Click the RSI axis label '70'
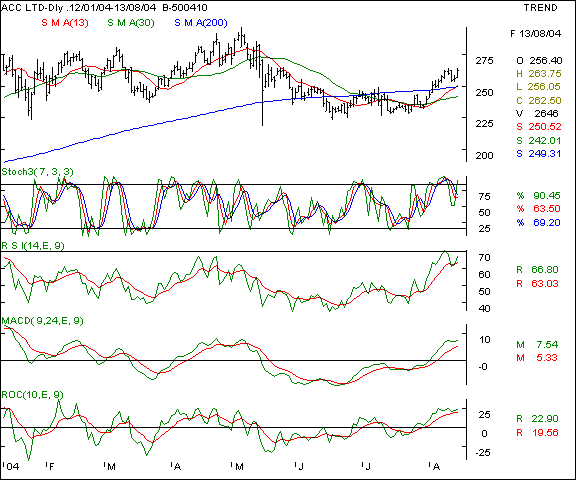Viewport: 576px width, 480px height. coord(485,257)
